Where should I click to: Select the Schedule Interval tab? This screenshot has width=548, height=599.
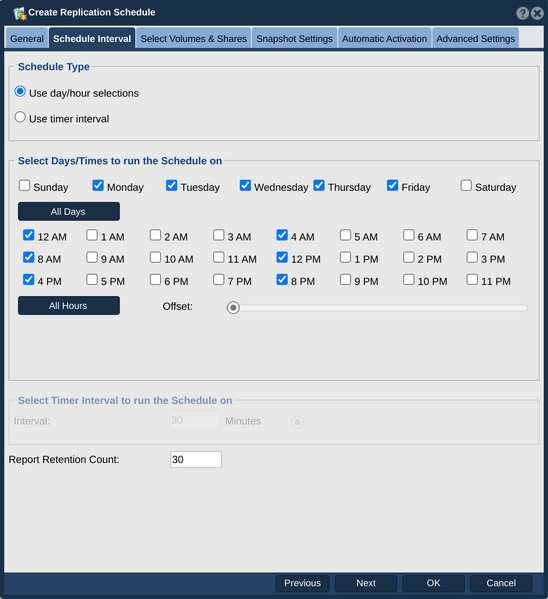(92, 39)
